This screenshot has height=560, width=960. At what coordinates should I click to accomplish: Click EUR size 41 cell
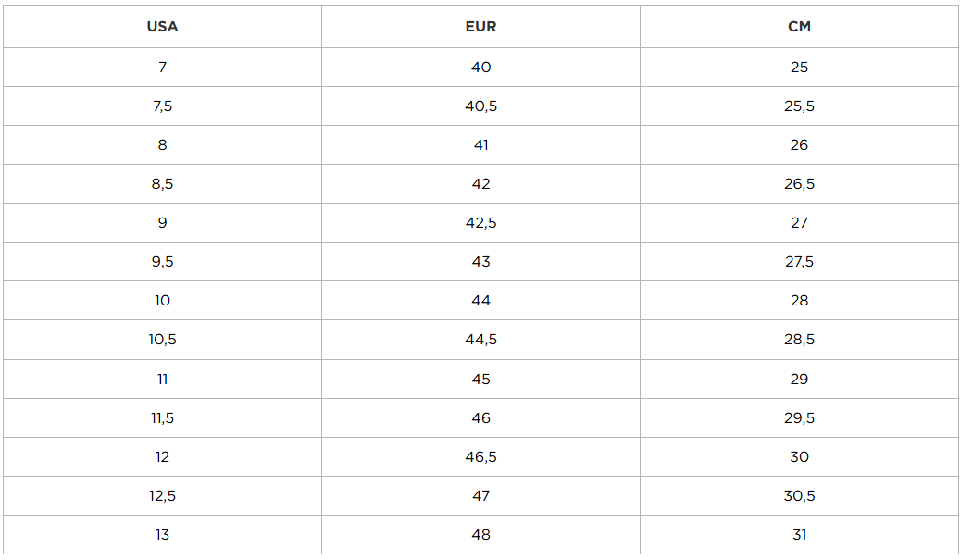[480, 145]
